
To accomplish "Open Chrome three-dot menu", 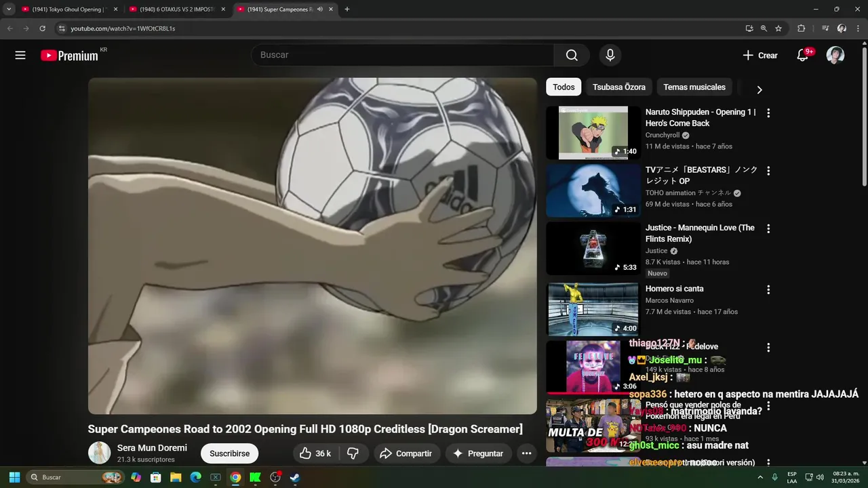I will [858, 28].
